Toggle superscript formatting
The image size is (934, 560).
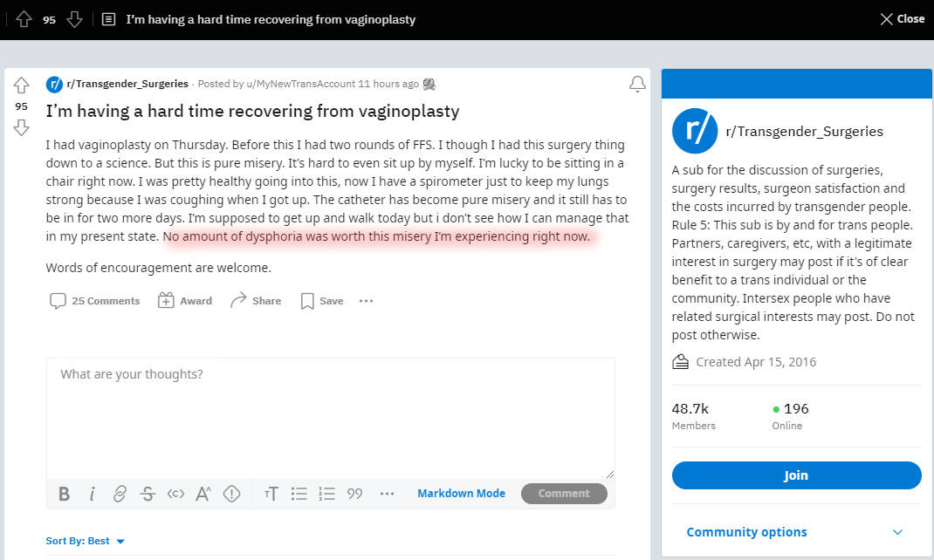click(x=203, y=494)
